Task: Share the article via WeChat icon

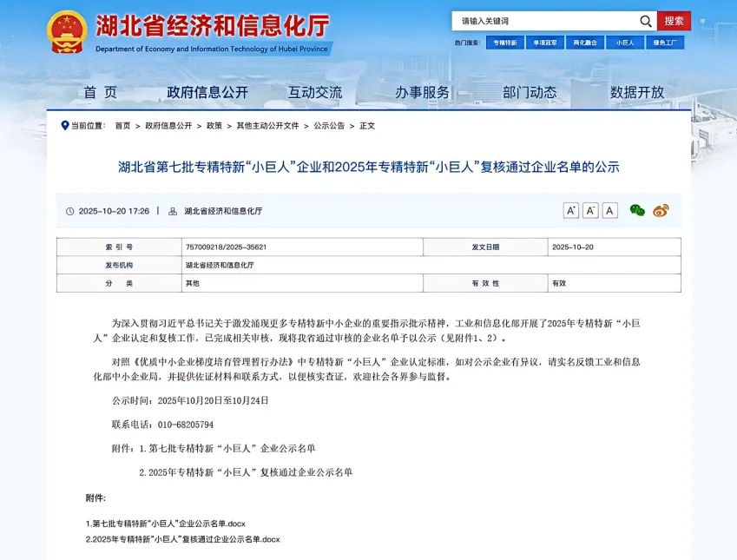Action: click(637, 210)
